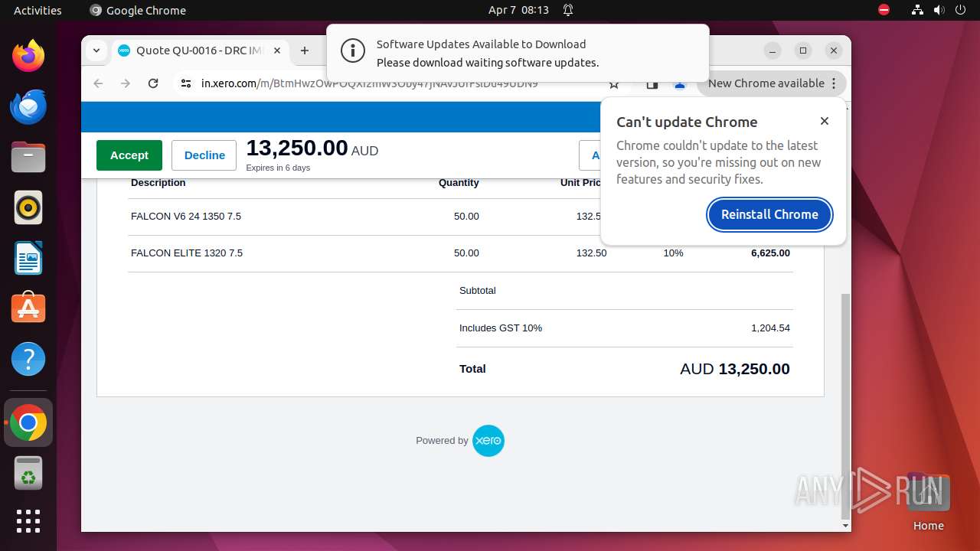The image size is (980, 551).
Task: Launch Thunderbird mail from the dock
Action: 28,106
